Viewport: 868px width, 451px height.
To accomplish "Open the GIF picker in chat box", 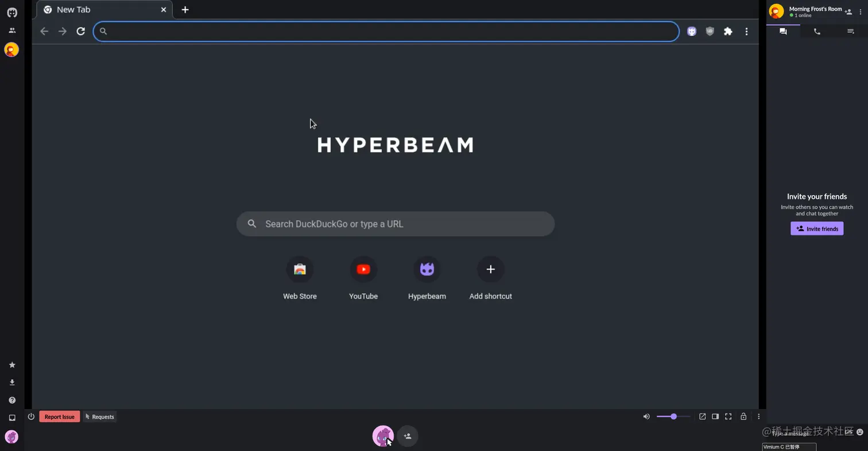I will point(849,432).
